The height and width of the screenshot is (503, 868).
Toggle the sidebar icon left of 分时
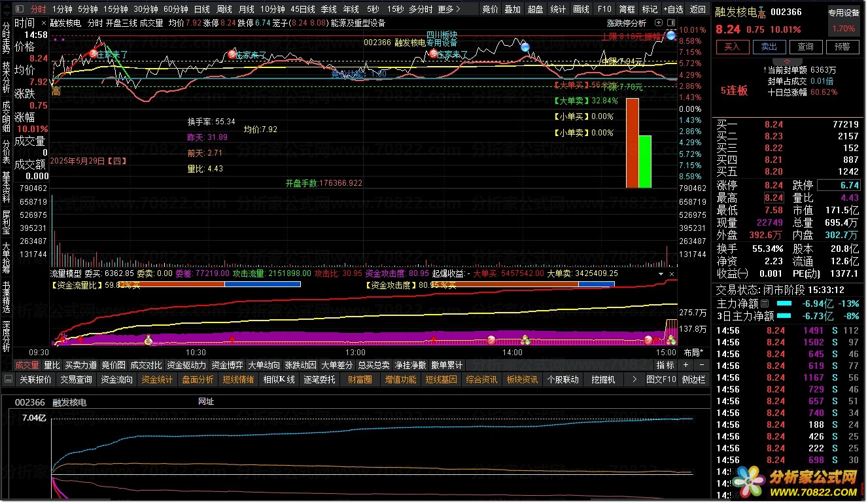[19, 9]
